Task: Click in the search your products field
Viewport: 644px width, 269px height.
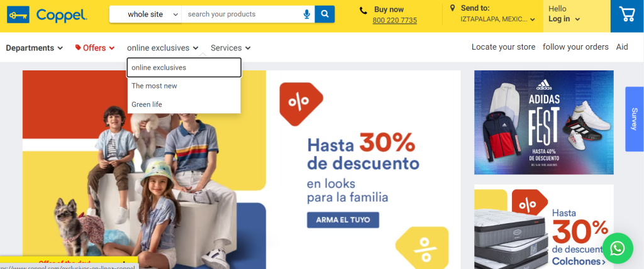Action: (x=242, y=14)
